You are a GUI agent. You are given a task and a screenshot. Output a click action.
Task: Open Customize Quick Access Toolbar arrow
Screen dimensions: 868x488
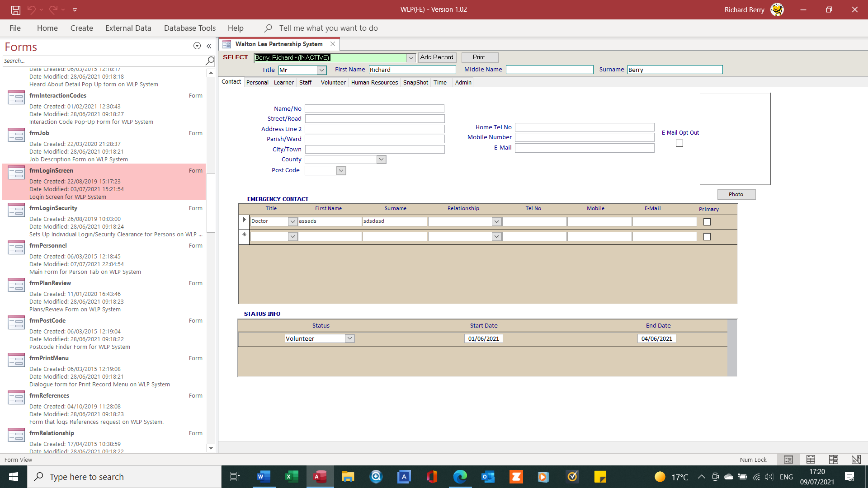click(x=75, y=9)
